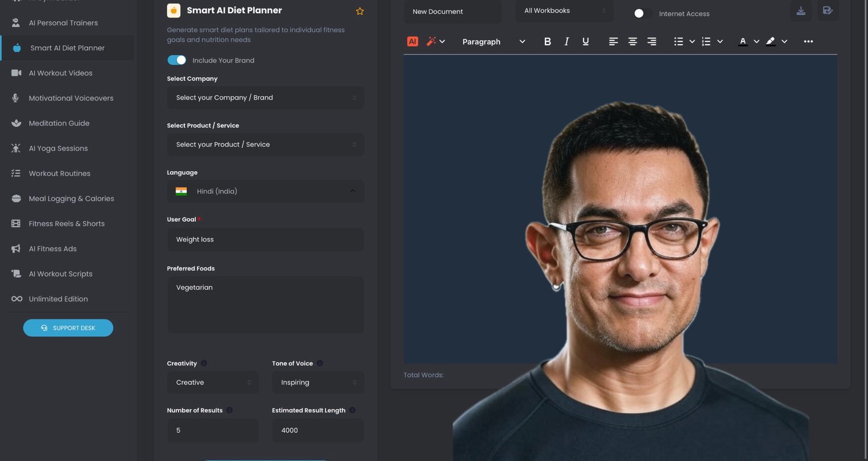Open Fitness Reels & Shorts
Viewport: 868px width, 461px height.
68,224
